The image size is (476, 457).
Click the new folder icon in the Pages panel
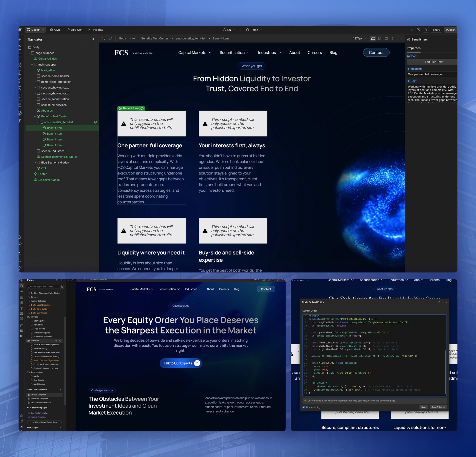click(57, 280)
